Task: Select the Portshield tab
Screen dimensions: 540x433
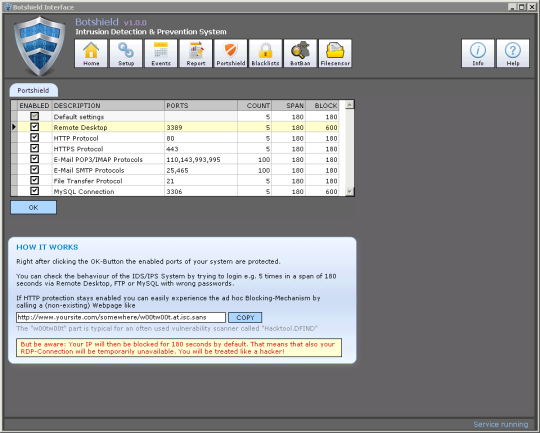Action: pyautogui.click(x=33, y=90)
